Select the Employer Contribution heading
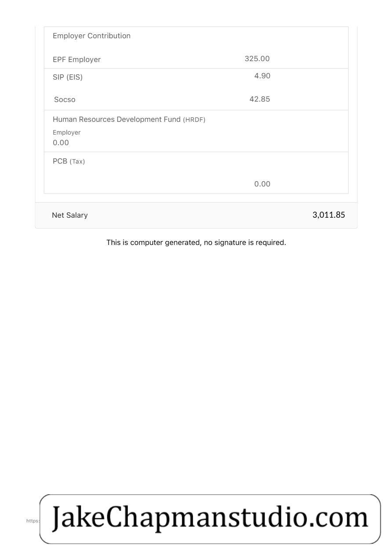392x555 pixels. (x=91, y=36)
